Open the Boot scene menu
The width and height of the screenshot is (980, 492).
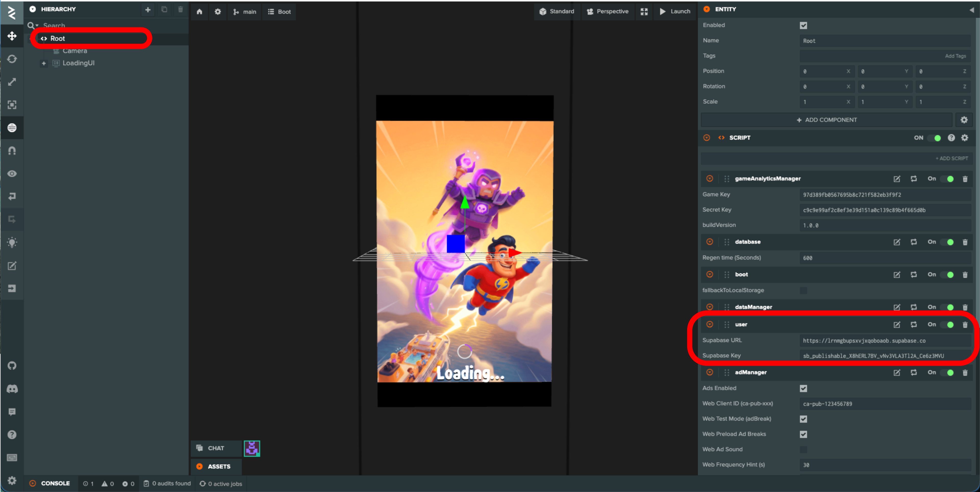pos(279,12)
